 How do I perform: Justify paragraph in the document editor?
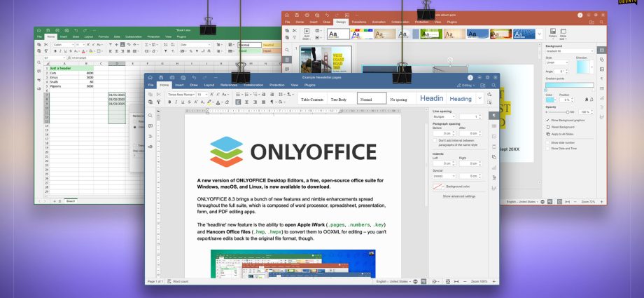point(263,102)
